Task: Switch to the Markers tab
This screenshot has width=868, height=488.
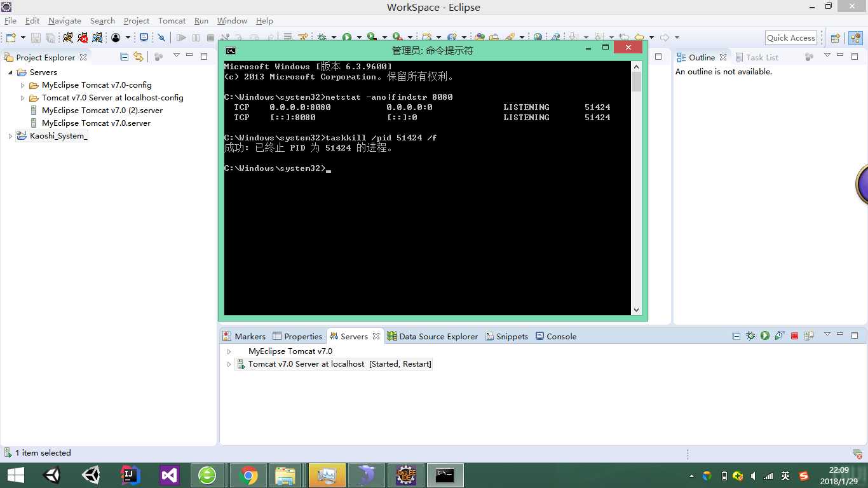Action: point(244,336)
